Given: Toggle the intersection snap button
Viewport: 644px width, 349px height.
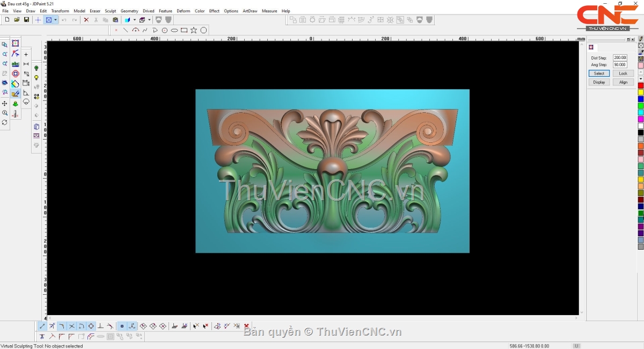Looking at the screenshot, I should click(71, 326).
